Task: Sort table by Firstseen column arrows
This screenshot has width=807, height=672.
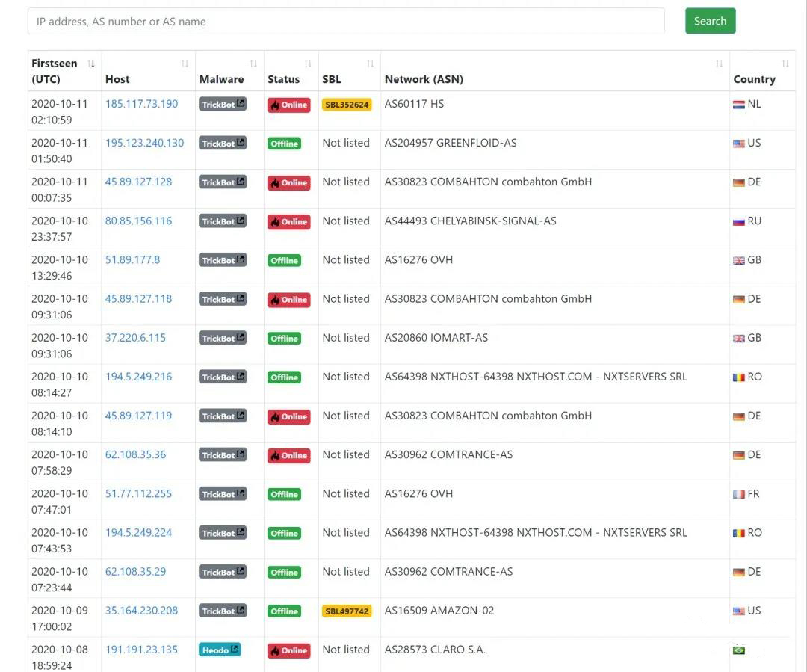Action: click(91, 64)
